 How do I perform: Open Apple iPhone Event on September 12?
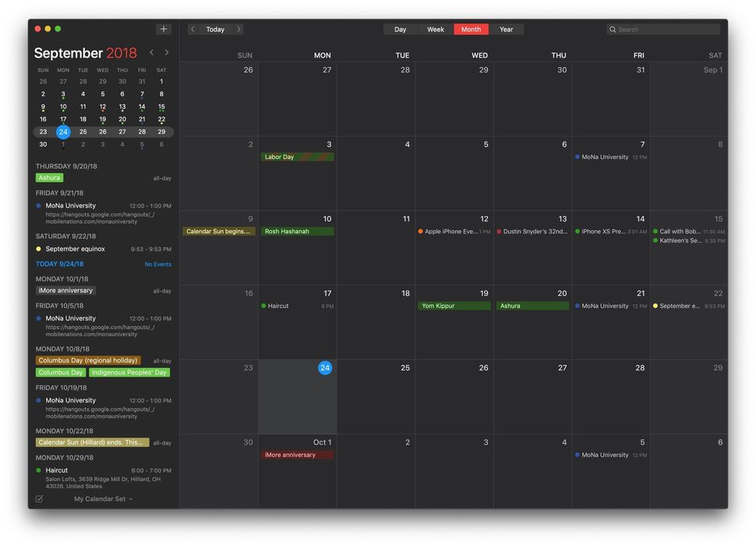454,232
